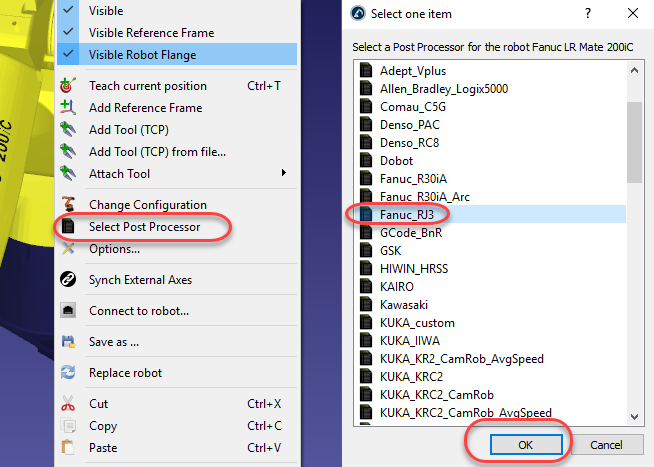Uncheck Visible Robot Flange option
The width and height of the screenshot is (654, 467).
pos(142,55)
